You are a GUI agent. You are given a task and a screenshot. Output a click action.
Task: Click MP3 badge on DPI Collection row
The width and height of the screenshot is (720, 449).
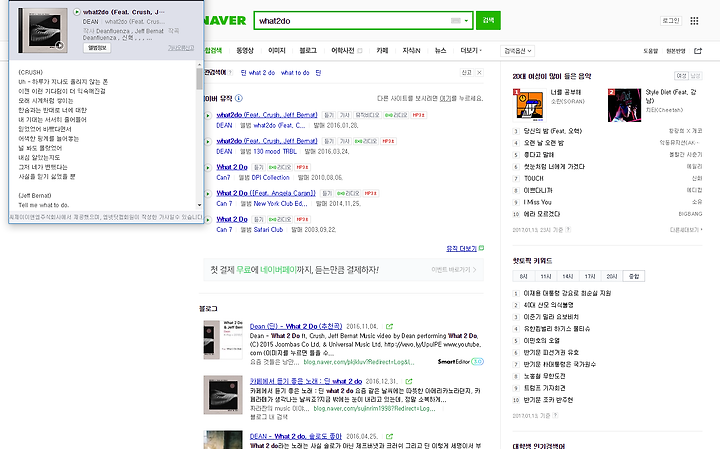click(x=303, y=167)
